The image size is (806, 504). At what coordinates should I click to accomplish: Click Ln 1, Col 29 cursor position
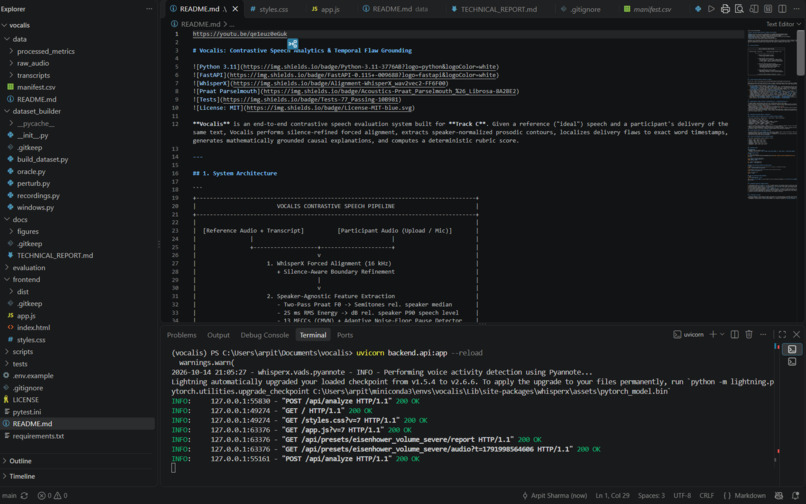(x=612, y=496)
